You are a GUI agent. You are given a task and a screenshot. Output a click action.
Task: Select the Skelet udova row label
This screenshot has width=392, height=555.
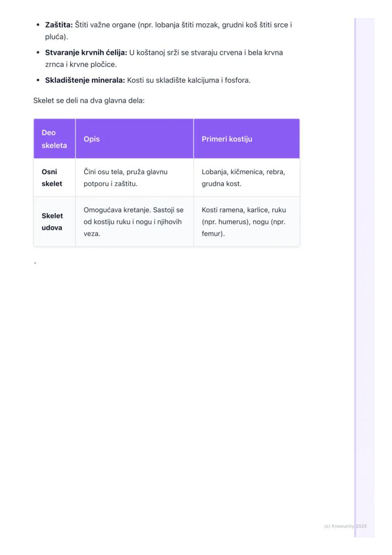(x=52, y=221)
